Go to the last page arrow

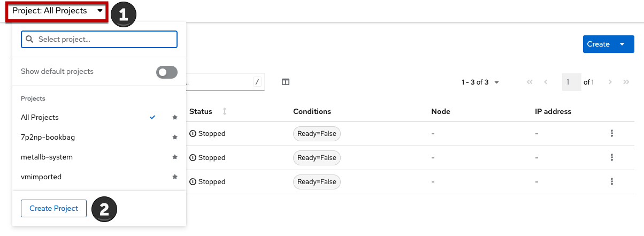click(626, 82)
